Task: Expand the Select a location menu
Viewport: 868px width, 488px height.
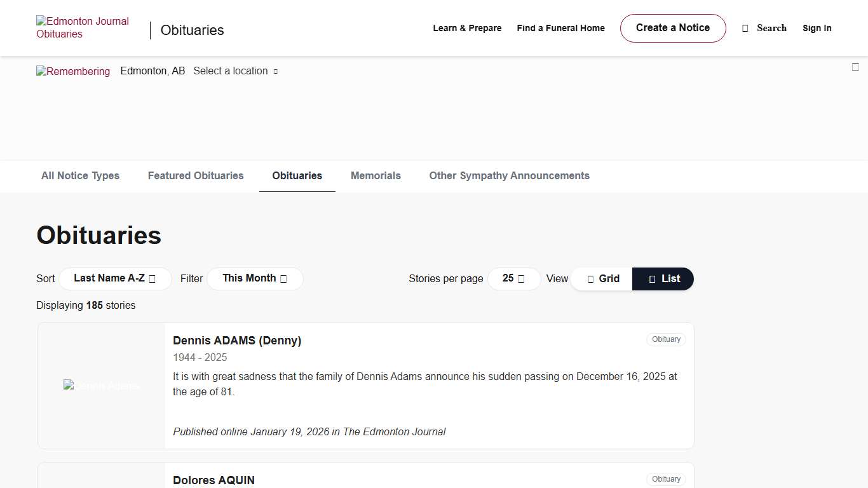Action: click(235, 71)
